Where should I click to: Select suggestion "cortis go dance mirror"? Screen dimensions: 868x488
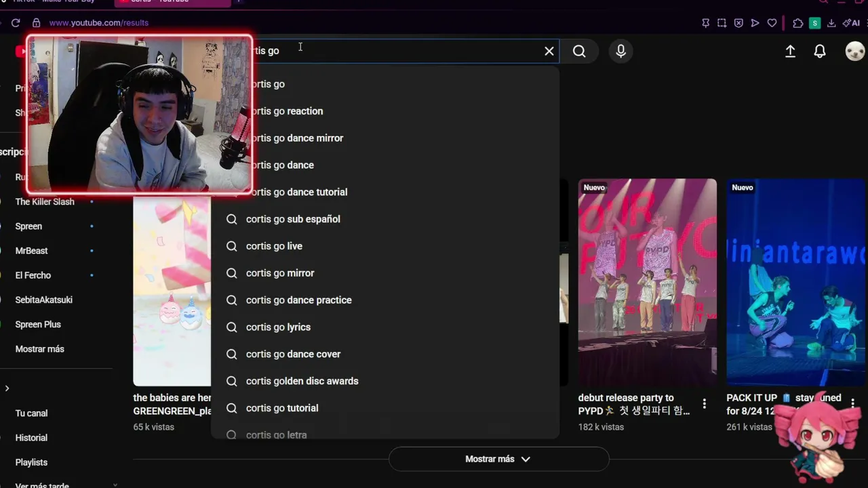click(x=385, y=138)
